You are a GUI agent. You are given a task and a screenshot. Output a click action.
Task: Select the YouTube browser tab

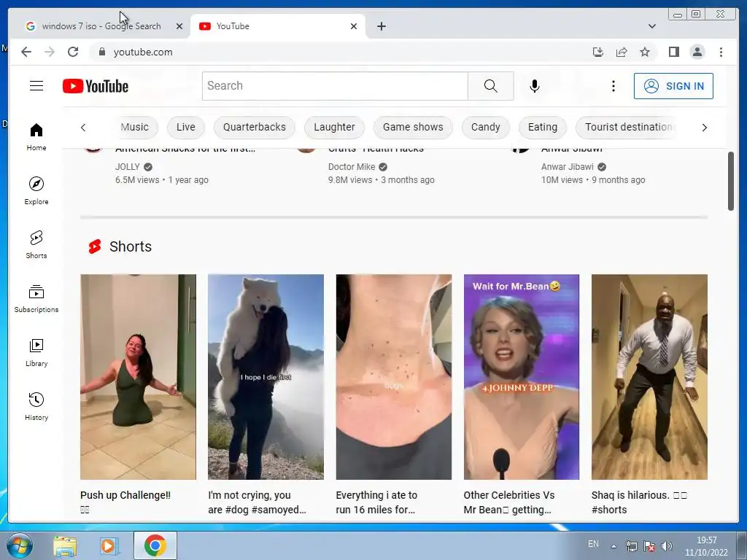point(278,26)
